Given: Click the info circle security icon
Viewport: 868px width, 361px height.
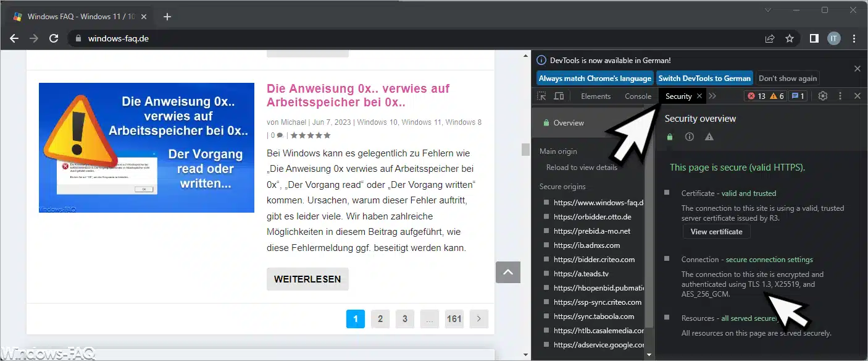Looking at the screenshot, I should click(690, 137).
